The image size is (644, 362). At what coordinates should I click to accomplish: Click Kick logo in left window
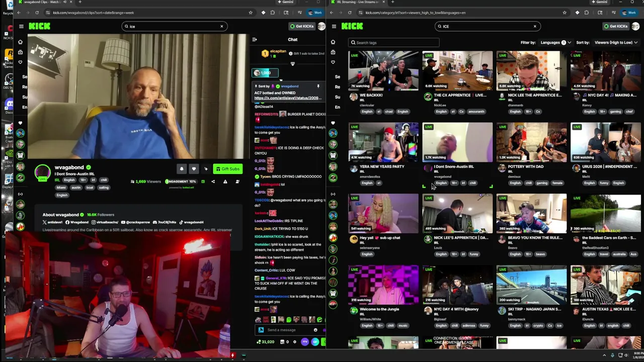(x=39, y=26)
